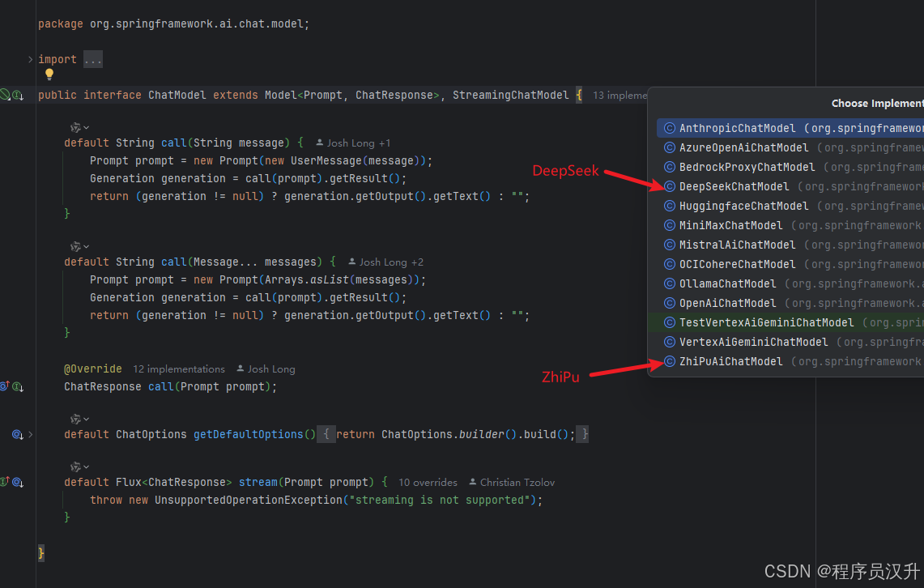Click the class icon of HuggingfaceChatModel

click(670, 206)
